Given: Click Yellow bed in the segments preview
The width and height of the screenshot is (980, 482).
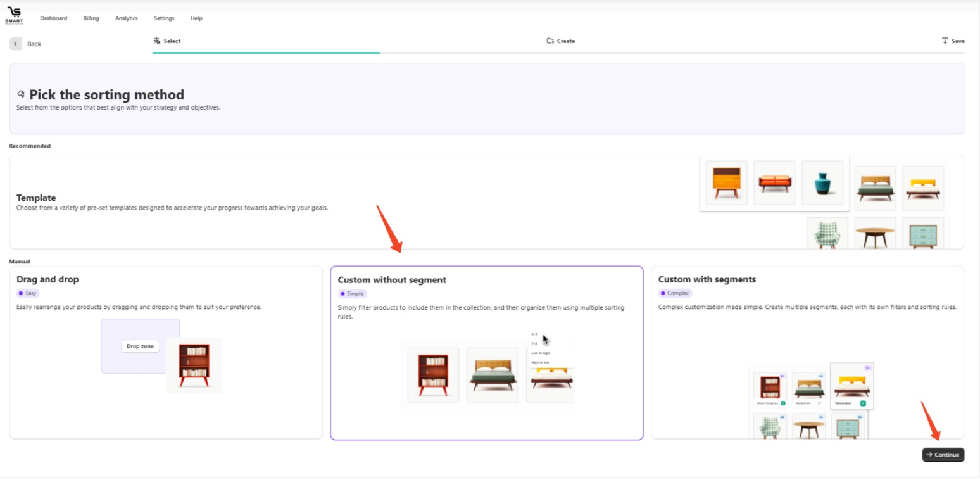Looking at the screenshot, I should click(851, 386).
